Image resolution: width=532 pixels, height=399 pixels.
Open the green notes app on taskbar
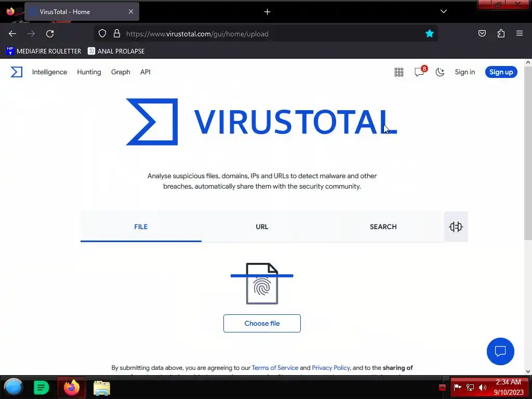tap(41, 388)
